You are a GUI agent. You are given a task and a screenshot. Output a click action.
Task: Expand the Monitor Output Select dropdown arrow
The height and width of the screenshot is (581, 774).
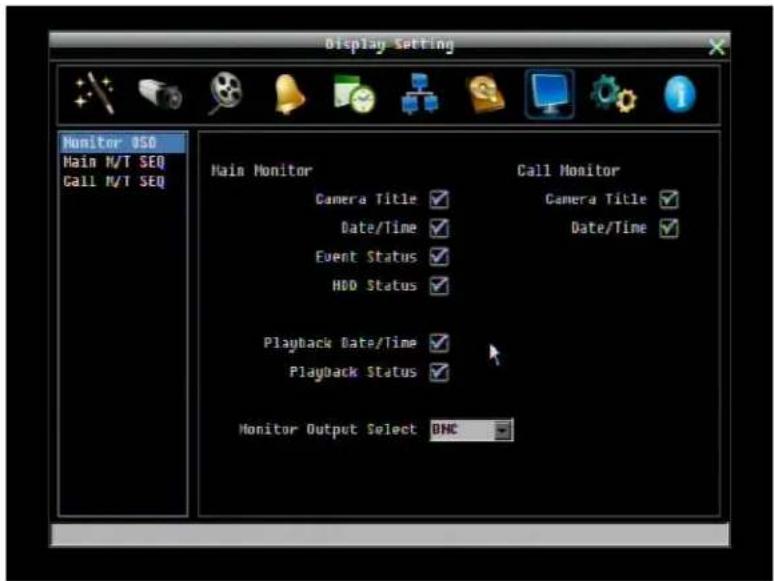click(503, 430)
